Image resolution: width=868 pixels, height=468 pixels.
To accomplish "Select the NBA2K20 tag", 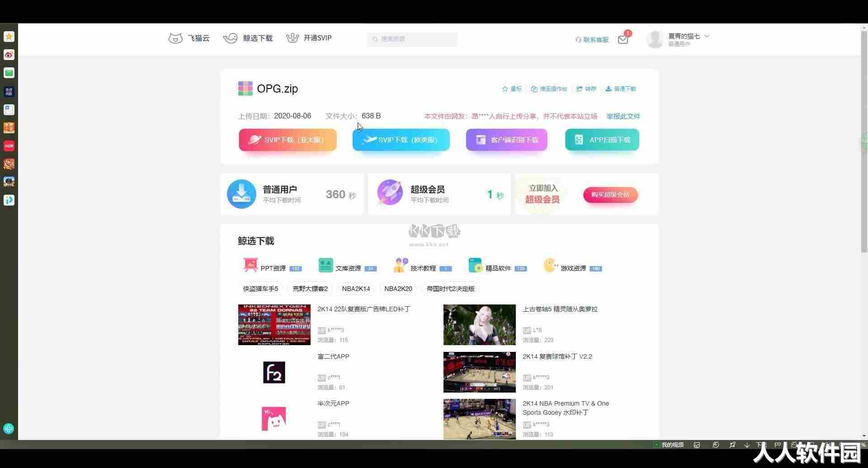I will (x=398, y=289).
